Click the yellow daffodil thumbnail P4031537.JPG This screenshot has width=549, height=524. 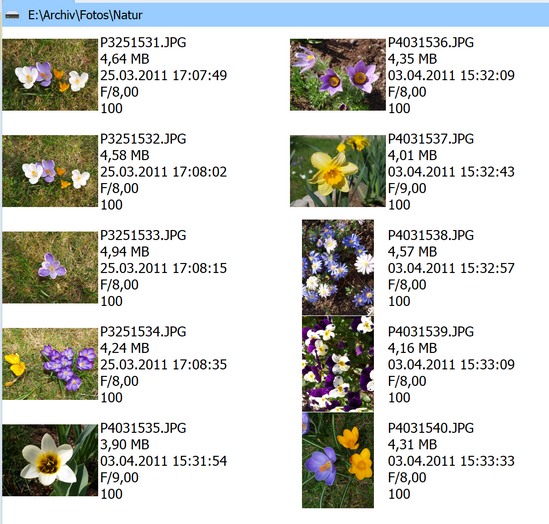point(338,171)
